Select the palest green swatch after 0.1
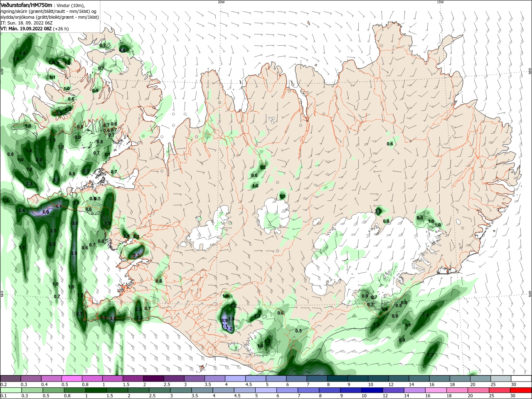The width and height of the screenshot is (532, 399). [11, 390]
